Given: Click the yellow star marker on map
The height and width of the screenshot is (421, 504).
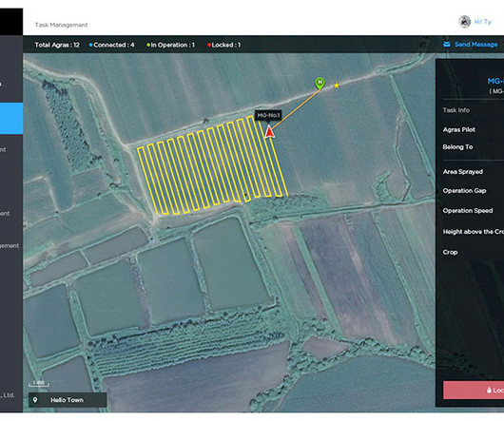Looking at the screenshot, I should [337, 86].
